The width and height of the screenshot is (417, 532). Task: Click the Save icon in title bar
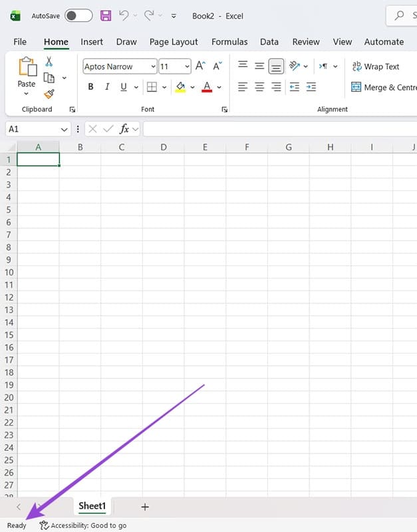click(x=106, y=15)
